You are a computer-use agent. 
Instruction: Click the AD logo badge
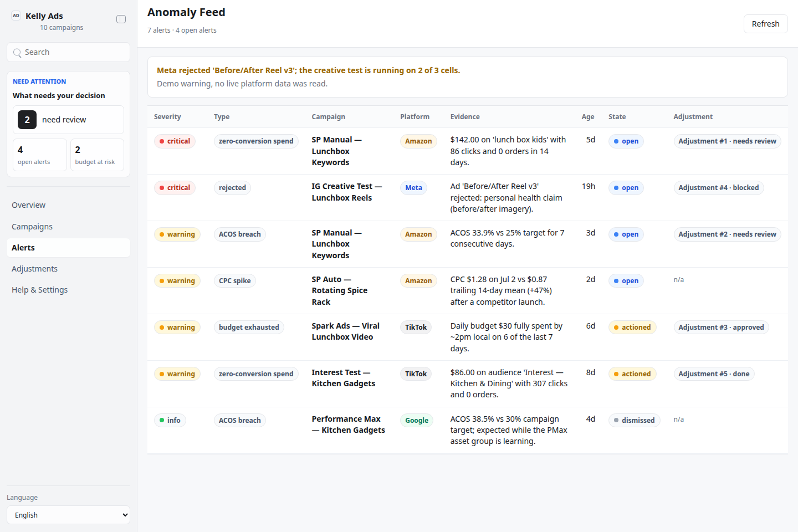[x=16, y=16]
